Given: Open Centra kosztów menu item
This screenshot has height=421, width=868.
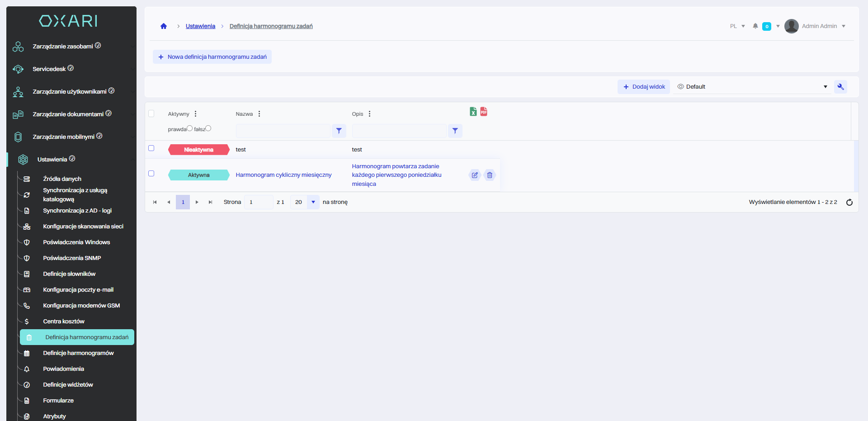Looking at the screenshot, I should [64, 322].
